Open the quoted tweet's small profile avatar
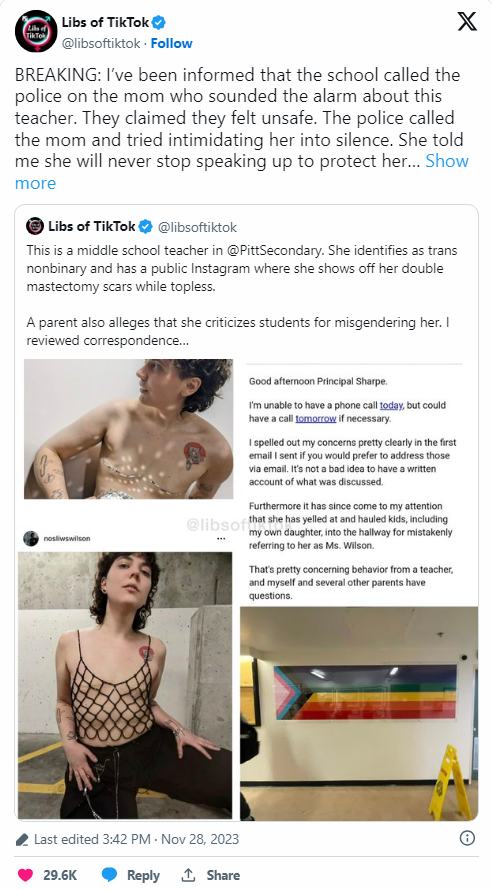Screen dimensions: 492x890 pos(35,226)
